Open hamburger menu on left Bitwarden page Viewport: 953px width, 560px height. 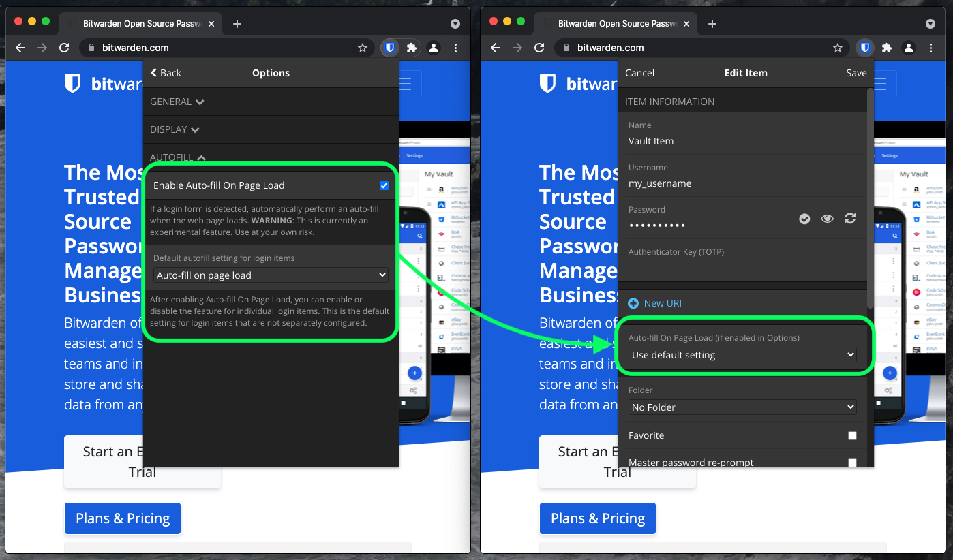[406, 84]
